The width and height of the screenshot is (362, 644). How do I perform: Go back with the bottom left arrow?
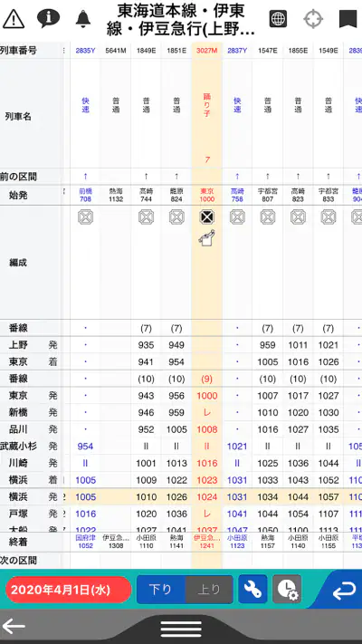coord(14,627)
